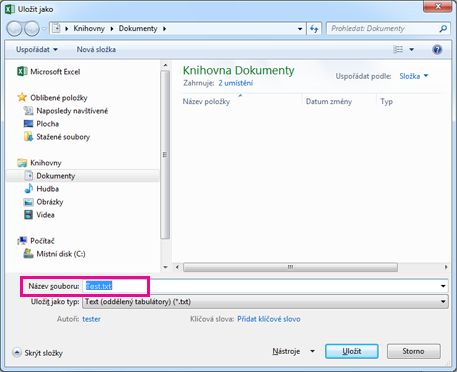Viewport: 457px width, 372px height.
Task: Click the Oblíbené položky star icon
Action: pyautogui.click(x=22, y=97)
